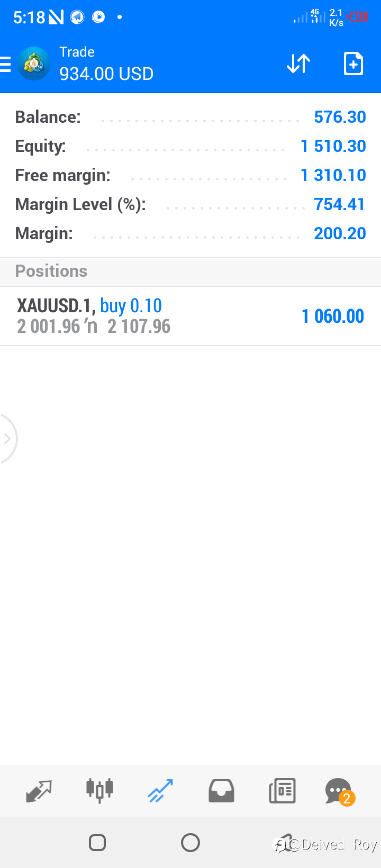Screen dimensions: 381x868
Task: Open Messages with the chat bubble icon
Action: (x=339, y=792)
